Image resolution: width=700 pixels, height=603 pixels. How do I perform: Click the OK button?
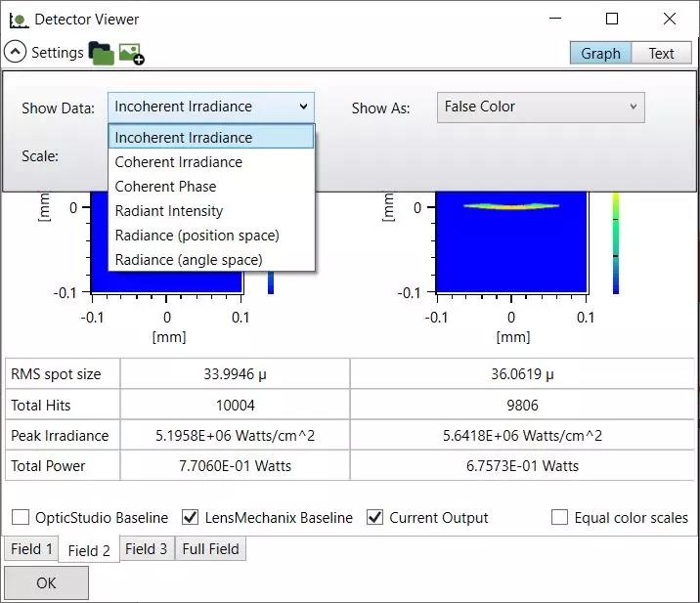[46, 582]
